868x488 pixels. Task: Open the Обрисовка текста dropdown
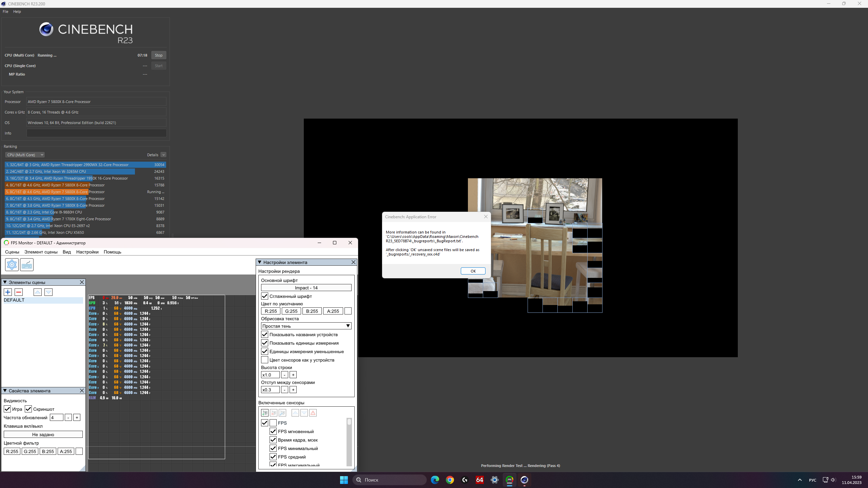306,326
